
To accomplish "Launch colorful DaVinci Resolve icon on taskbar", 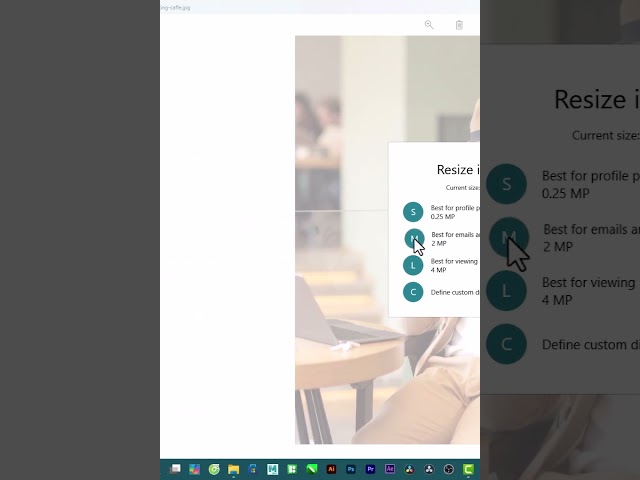I will 409,469.
